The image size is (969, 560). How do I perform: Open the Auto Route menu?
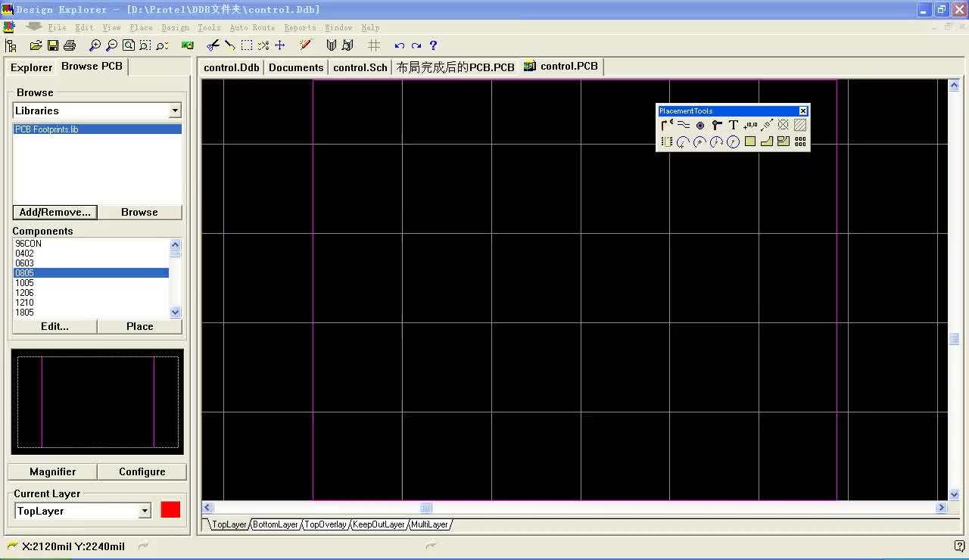coord(252,27)
